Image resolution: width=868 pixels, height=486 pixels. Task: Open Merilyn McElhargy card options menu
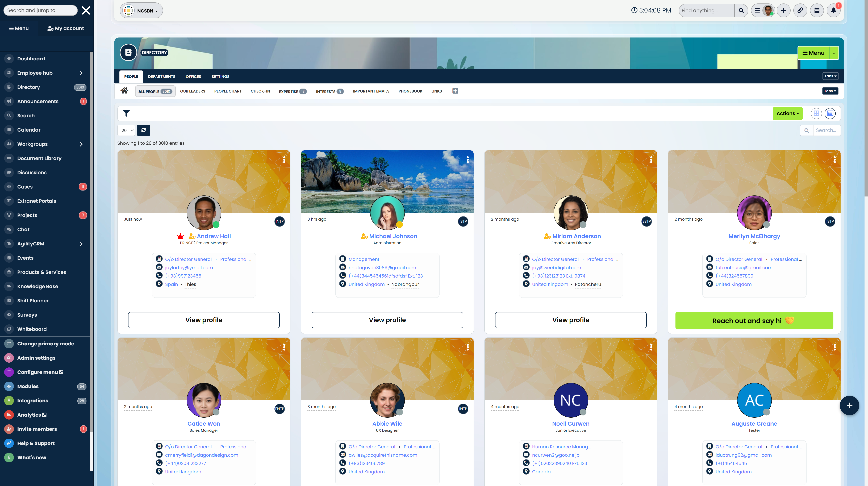[834, 160]
